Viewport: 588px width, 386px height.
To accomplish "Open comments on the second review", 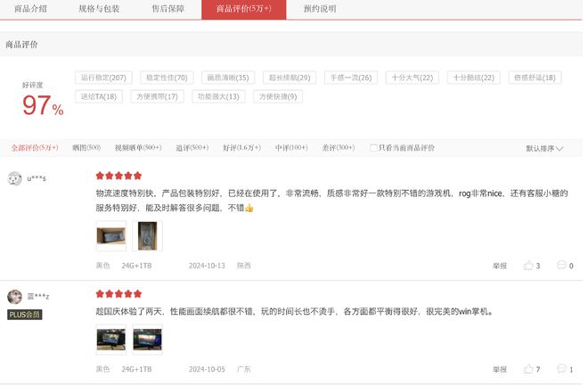I will [563, 369].
